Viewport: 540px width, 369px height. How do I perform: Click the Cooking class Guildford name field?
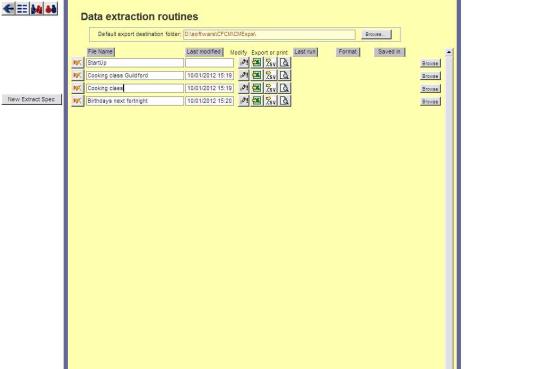coord(135,75)
